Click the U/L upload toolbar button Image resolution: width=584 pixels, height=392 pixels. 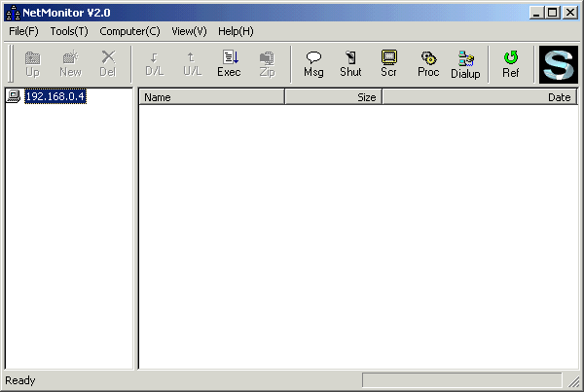pyautogui.click(x=192, y=64)
